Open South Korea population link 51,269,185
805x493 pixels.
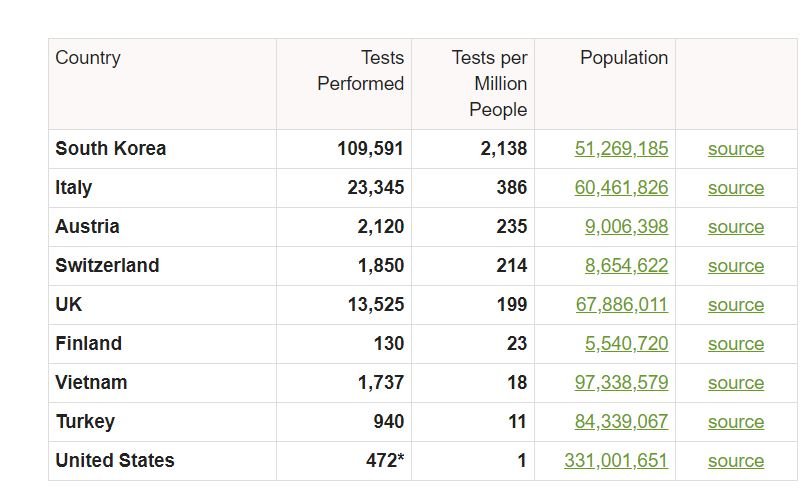tap(621, 149)
